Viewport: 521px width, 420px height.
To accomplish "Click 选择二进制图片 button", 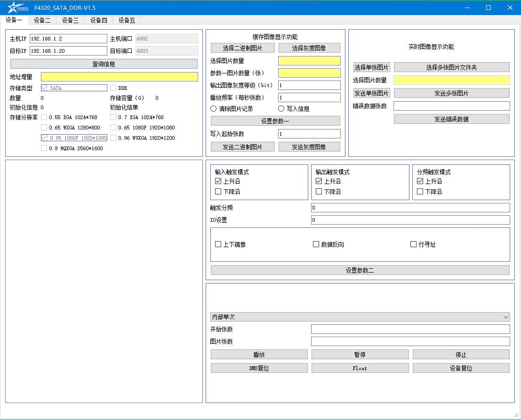I will [242, 48].
